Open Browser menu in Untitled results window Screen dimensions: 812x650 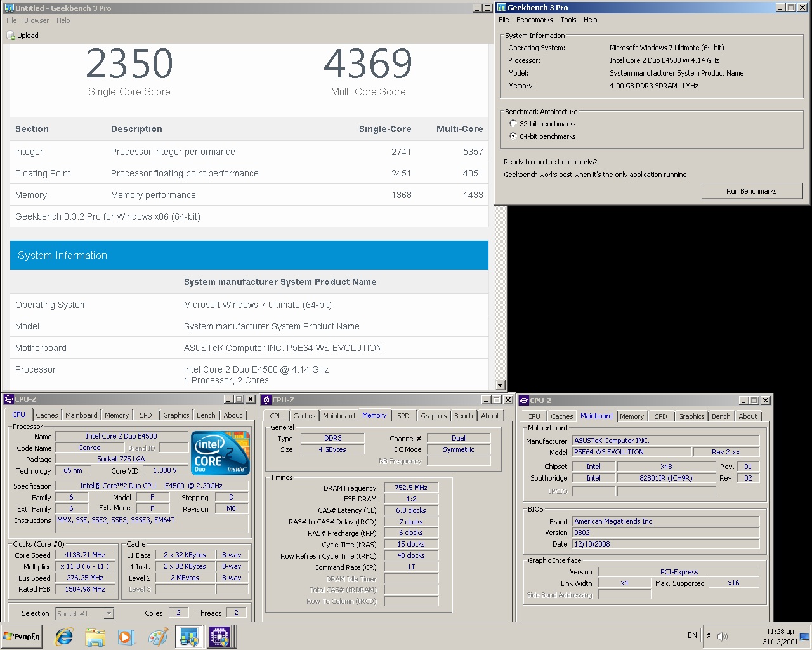[x=37, y=20]
